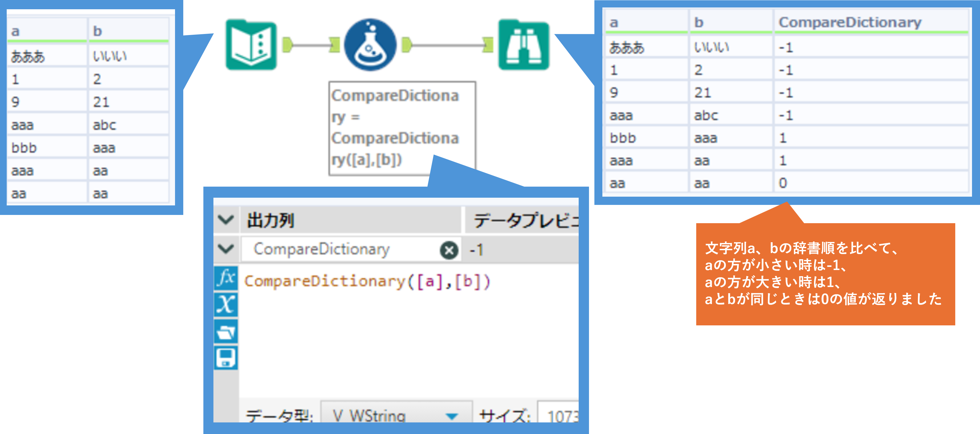
Task: Click the output anchor of Formula tool
Action: 406,45
